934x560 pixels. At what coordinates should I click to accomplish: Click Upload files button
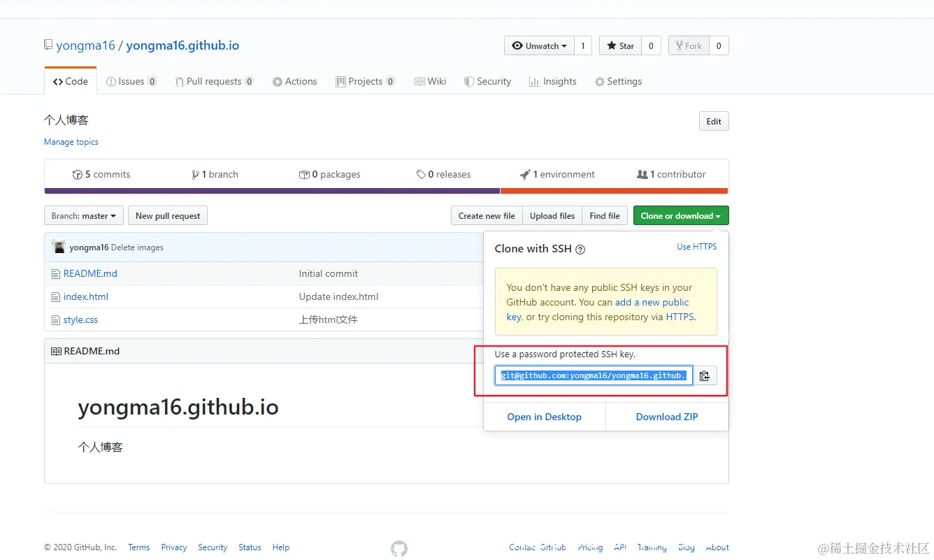pyautogui.click(x=552, y=215)
